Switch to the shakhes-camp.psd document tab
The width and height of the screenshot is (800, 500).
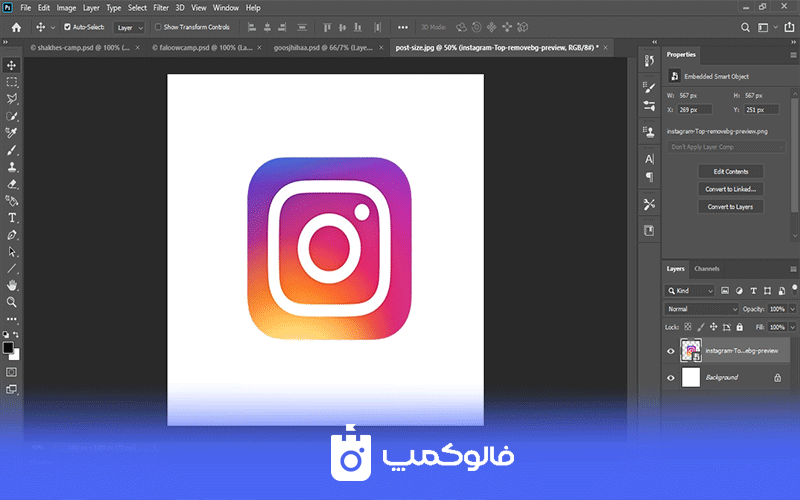tap(80, 47)
